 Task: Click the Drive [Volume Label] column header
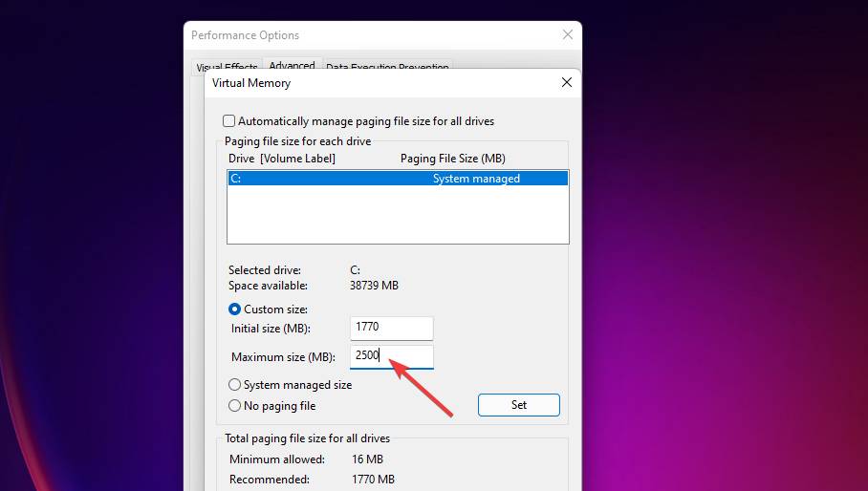click(x=282, y=159)
